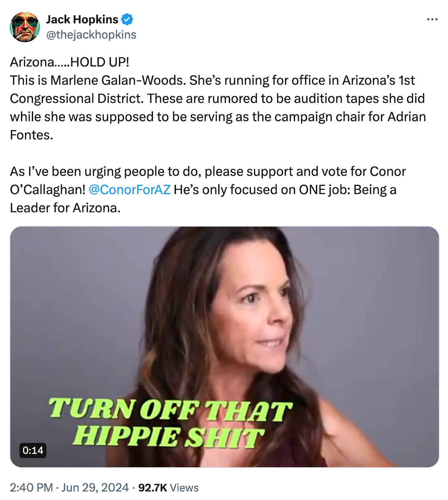This screenshot has height=500, width=448.
Task: Open the @ConorForAZ mention
Action: (130, 190)
